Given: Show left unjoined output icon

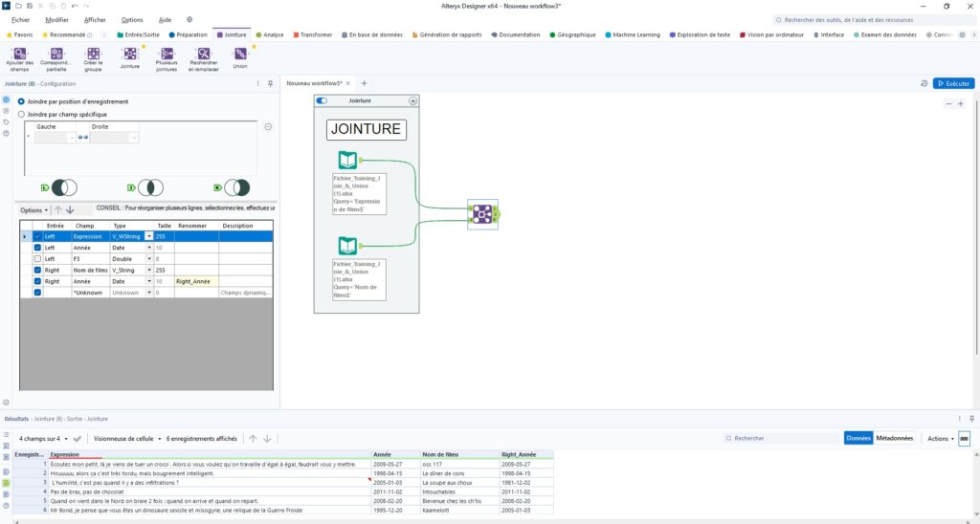Looking at the screenshot, I should tap(58, 187).
